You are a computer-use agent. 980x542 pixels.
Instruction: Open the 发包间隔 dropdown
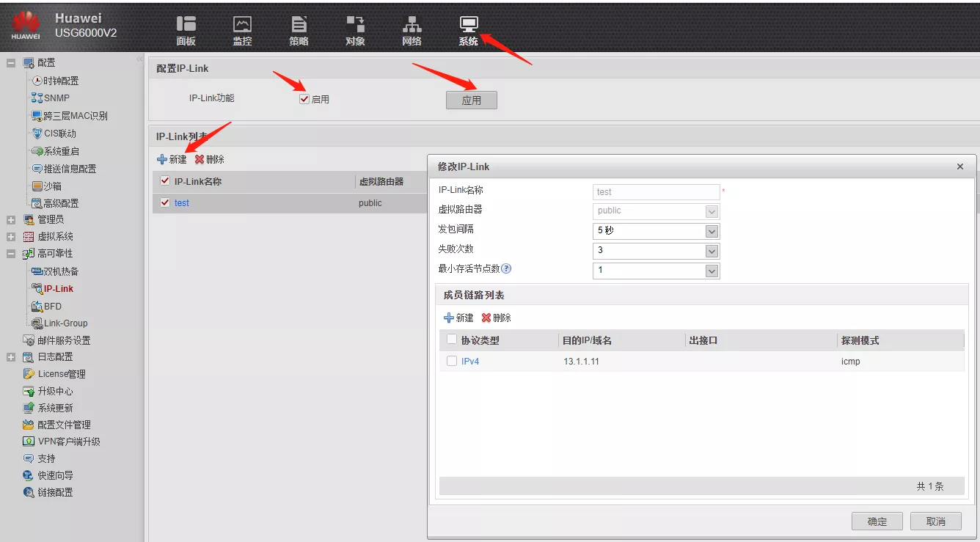(711, 231)
